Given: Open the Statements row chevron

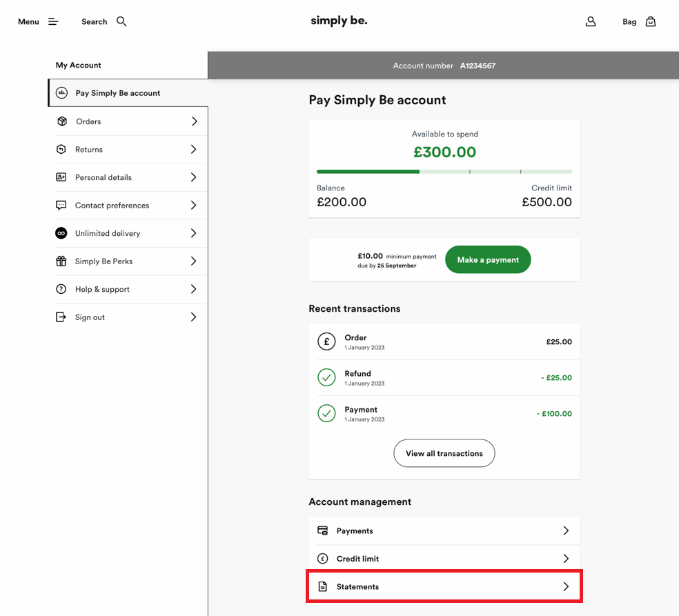Looking at the screenshot, I should click(x=566, y=586).
